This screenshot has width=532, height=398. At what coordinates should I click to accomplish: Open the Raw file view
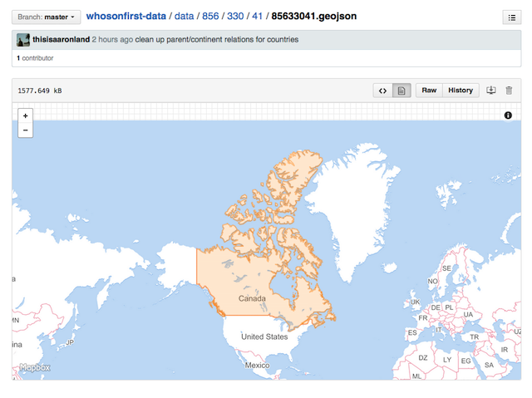(x=429, y=91)
